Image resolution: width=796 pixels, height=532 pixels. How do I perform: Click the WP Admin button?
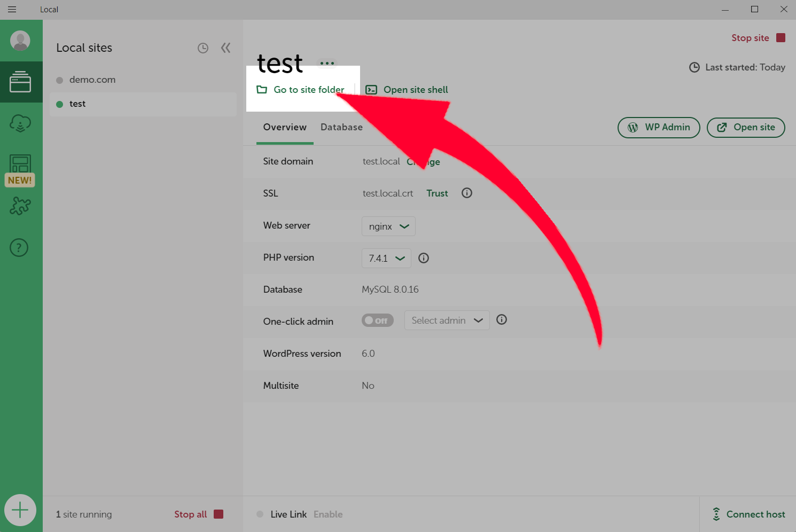click(659, 127)
